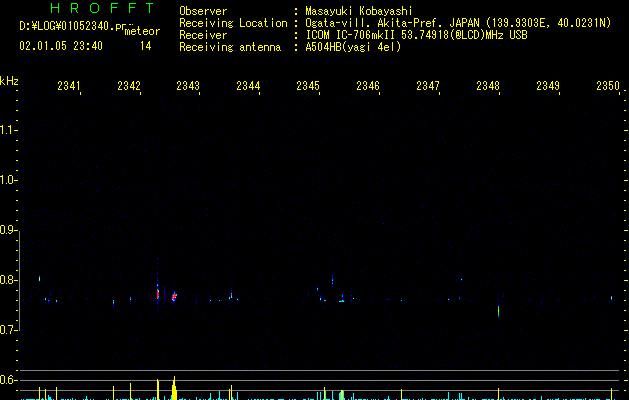Image resolution: width=629 pixels, height=400 pixels.
Task: Click the 2350 time marker
Action: 608,86
